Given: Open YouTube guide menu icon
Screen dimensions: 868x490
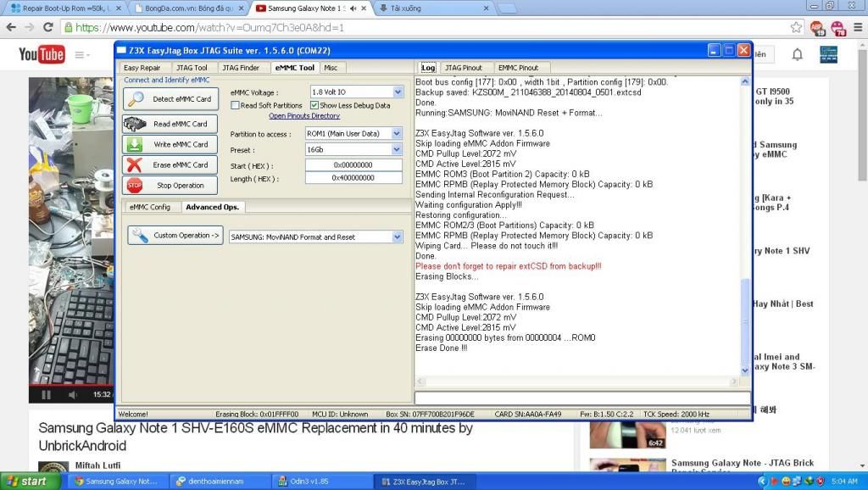Looking at the screenshot, I should [x=82, y=55].
